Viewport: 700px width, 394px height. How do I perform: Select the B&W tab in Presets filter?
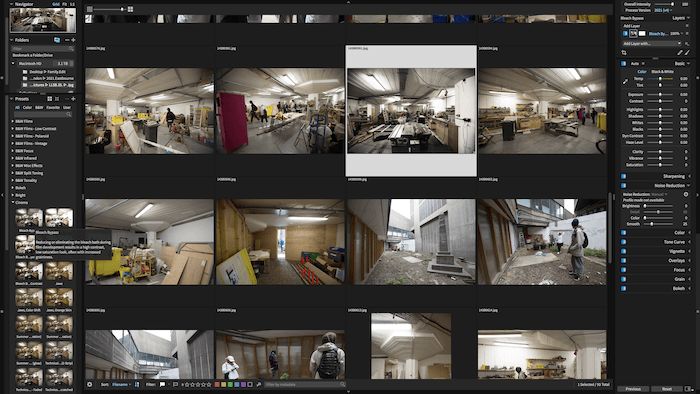pyautogui.click(x=39, y=108)
